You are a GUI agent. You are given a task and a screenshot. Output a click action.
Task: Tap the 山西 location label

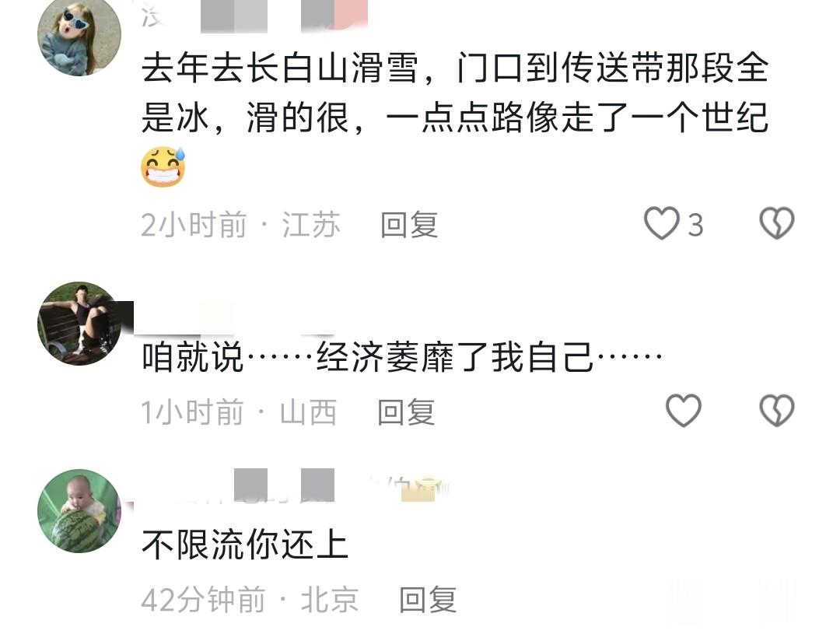(309, 412)
